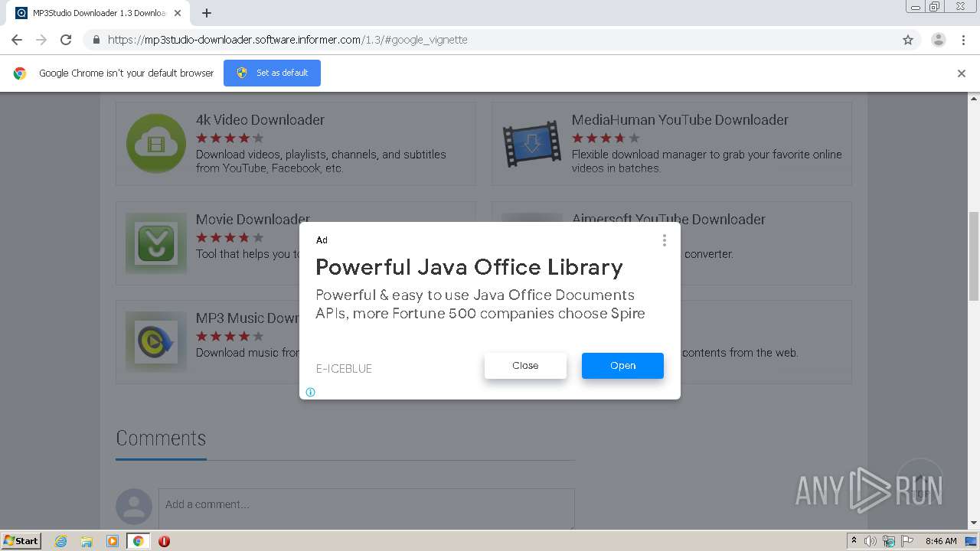Click the Chrome taskbar icon
Screen dimensions: 980x551
pos(139,541)
